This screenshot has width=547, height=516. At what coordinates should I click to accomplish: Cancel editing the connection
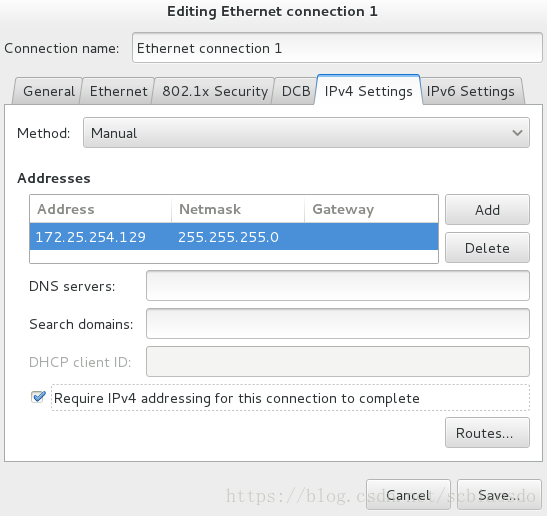408,494
